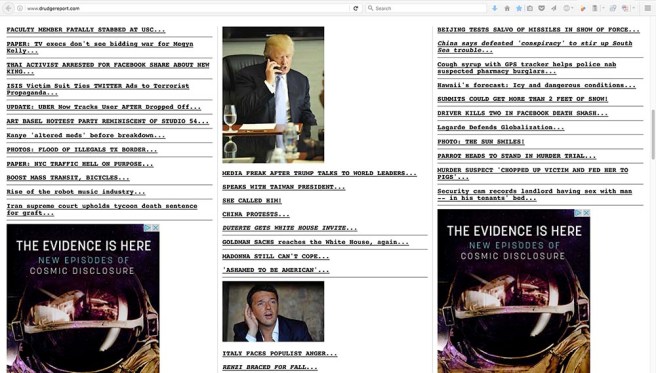
Task: Open 'China says defeated conspiracy' link
Action: tap(535, 46)
